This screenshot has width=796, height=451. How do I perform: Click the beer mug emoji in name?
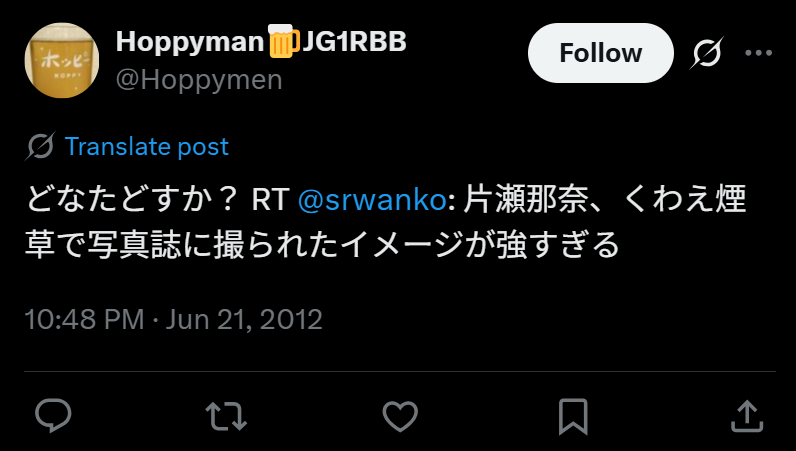(x=282, y=41)
